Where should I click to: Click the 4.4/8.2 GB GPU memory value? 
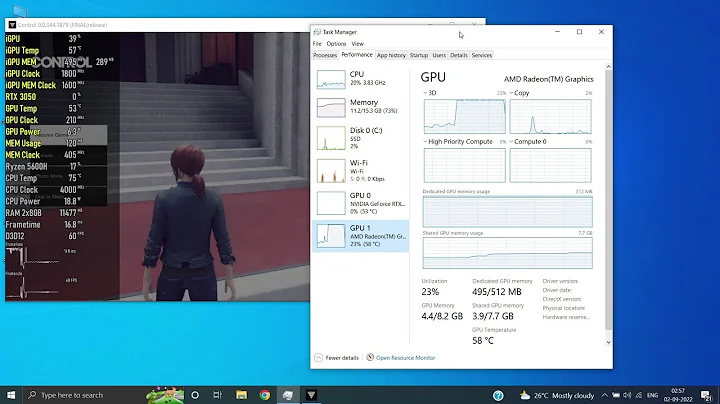pos(442,316)
